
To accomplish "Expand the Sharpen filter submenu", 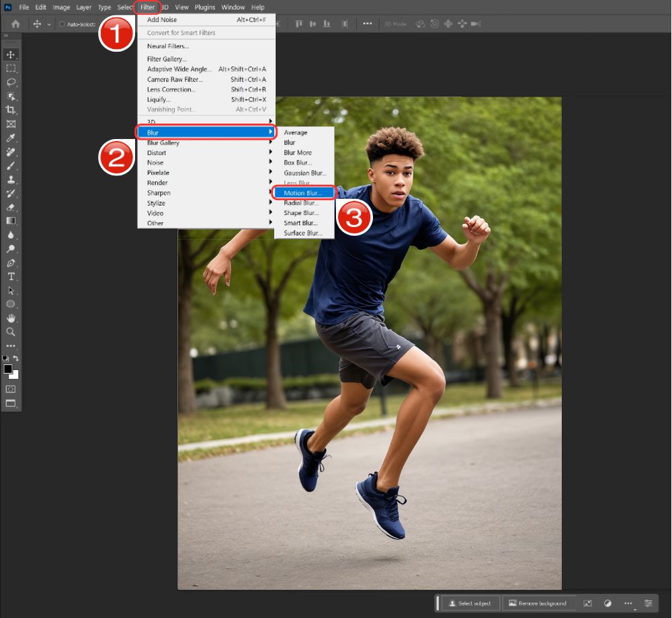I will tap(159, 193).
